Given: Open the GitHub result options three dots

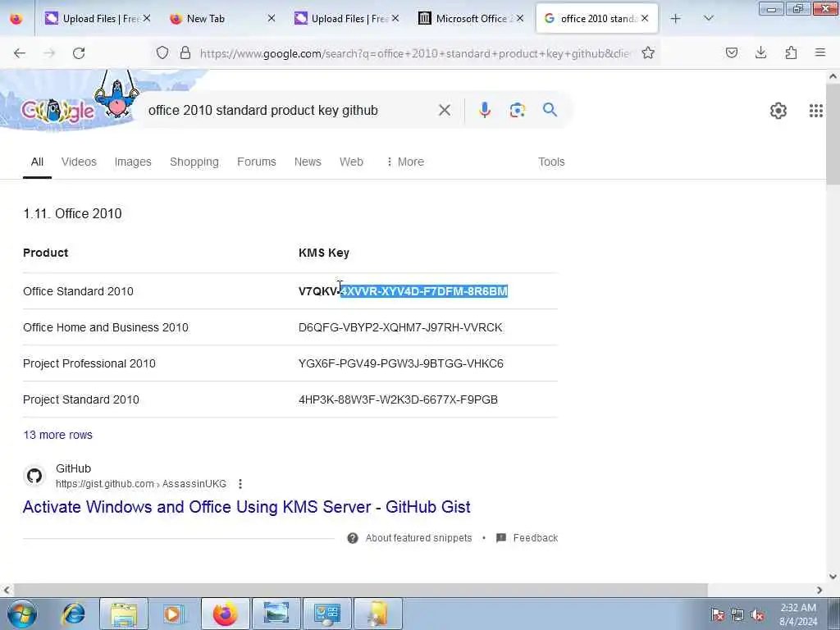Looking at the screenshot, I should (x=240, y=484).
